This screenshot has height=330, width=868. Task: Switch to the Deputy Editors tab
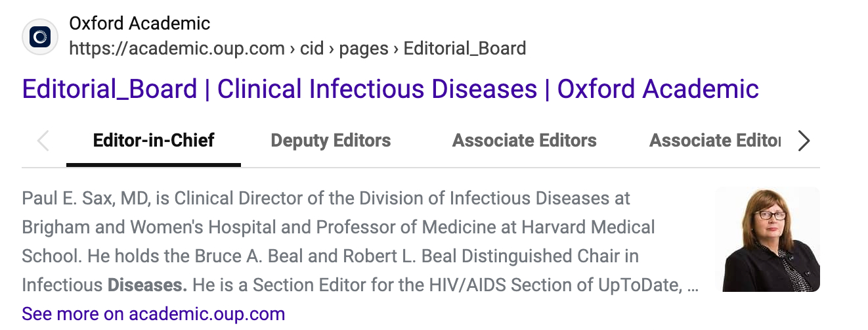(330, 141)
